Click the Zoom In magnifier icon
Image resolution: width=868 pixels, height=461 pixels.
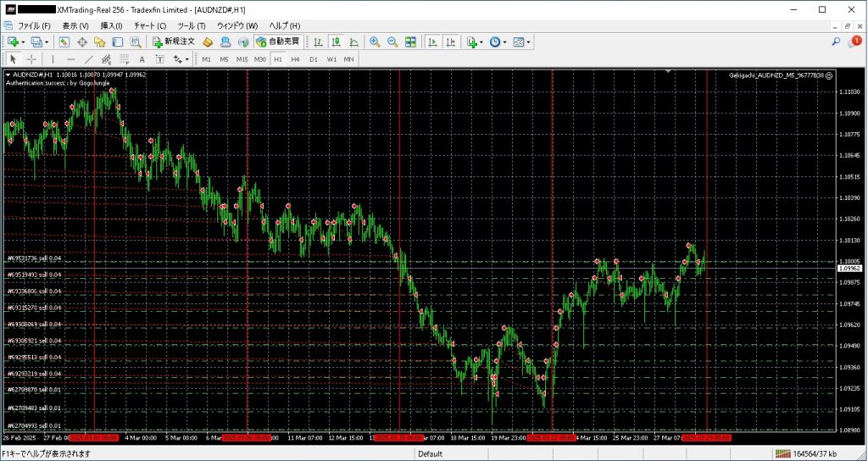(x=375, y=42)
